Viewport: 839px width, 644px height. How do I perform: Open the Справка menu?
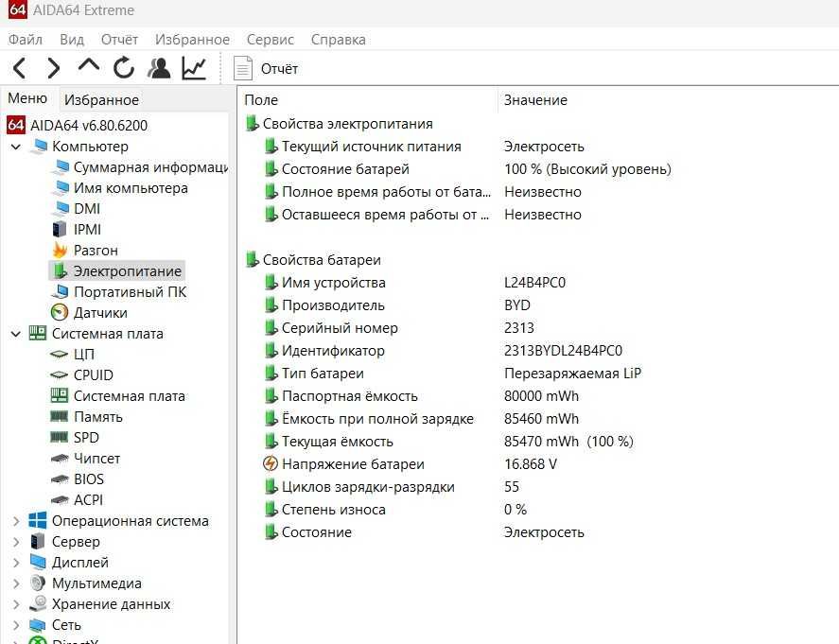coord(339,40)
